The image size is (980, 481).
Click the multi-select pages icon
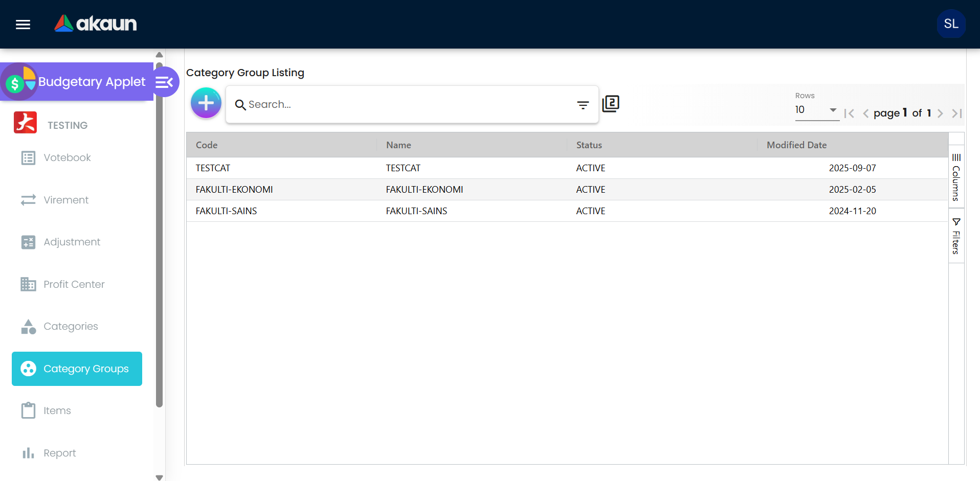point(611,104)
